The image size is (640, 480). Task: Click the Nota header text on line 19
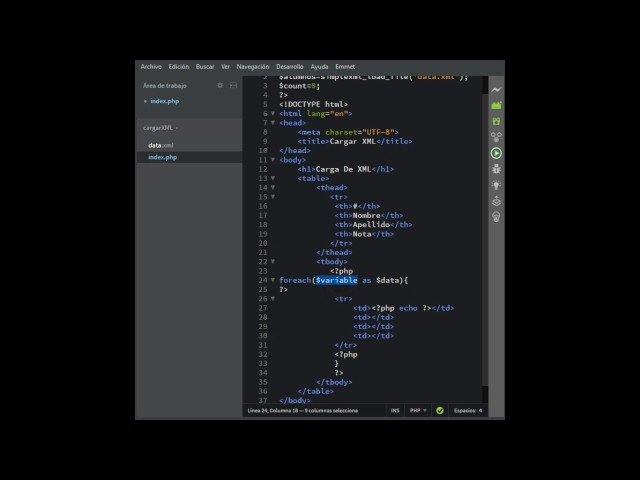(x=362, y=234)
